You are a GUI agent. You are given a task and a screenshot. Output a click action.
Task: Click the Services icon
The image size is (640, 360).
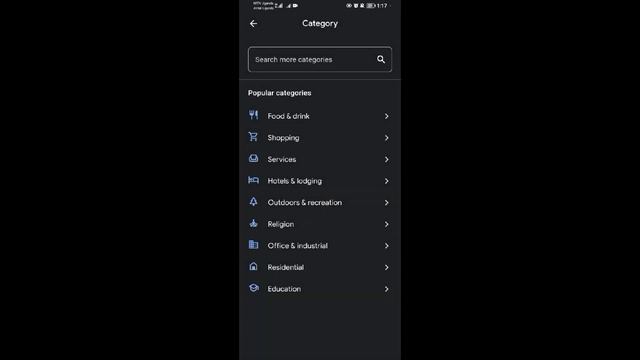[x=253, y=158]
